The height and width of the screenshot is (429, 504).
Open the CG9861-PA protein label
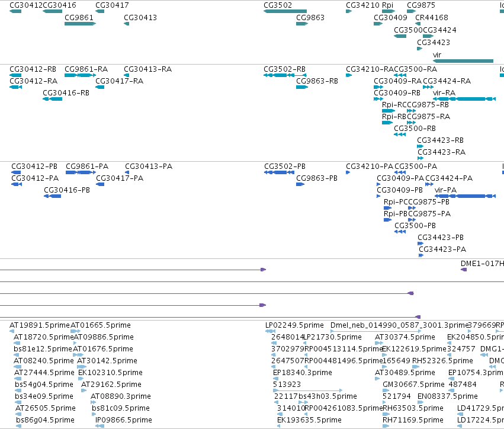click(x=87, y=167)
